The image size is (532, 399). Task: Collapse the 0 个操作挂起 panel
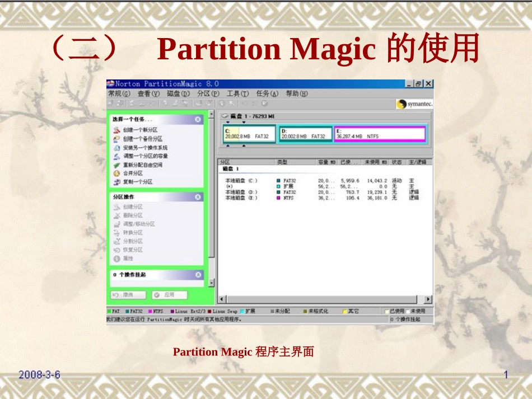(198, 275)
